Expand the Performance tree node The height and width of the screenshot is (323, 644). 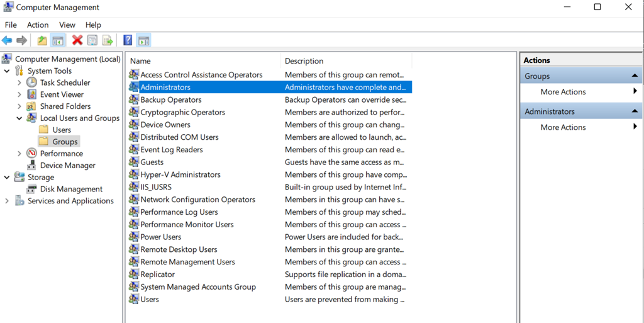pos(19,154)
